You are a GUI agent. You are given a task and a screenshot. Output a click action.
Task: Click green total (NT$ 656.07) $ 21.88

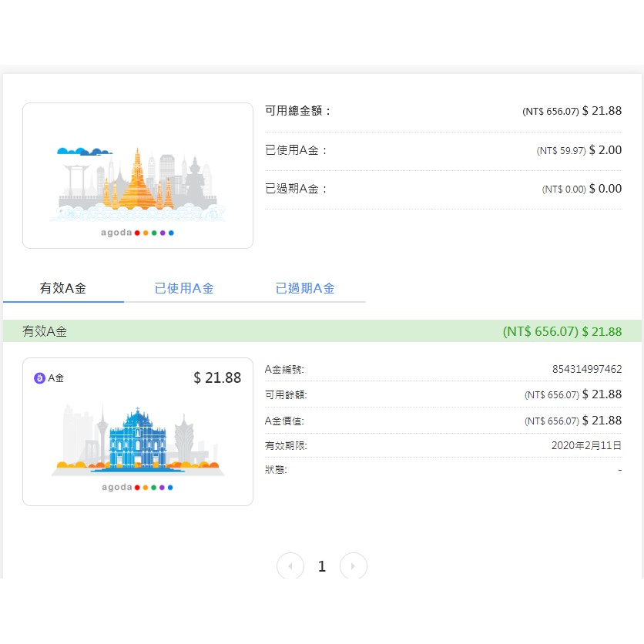[x=562, y=331]
